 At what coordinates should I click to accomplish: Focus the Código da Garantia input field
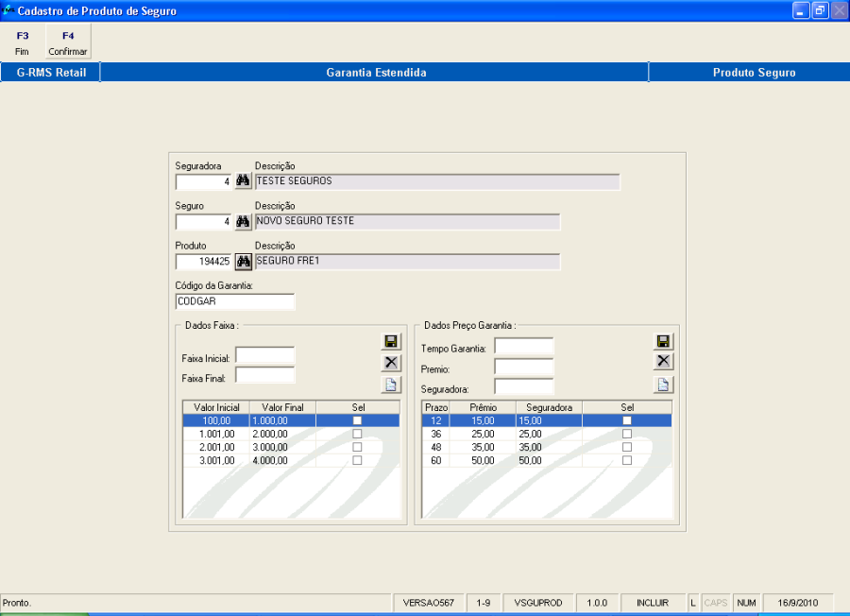[235, 301]
